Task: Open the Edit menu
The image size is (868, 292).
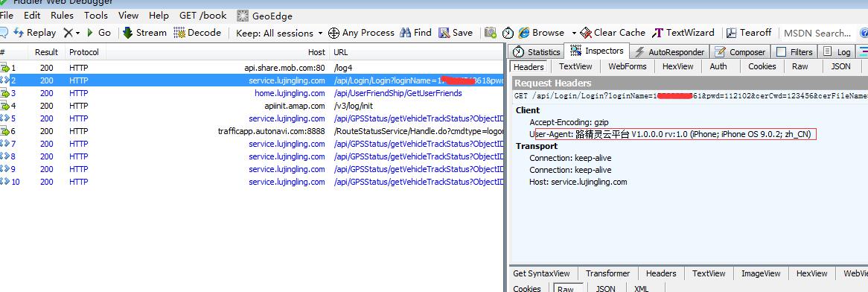Action: pyautogui.click(x=32, y=16)
